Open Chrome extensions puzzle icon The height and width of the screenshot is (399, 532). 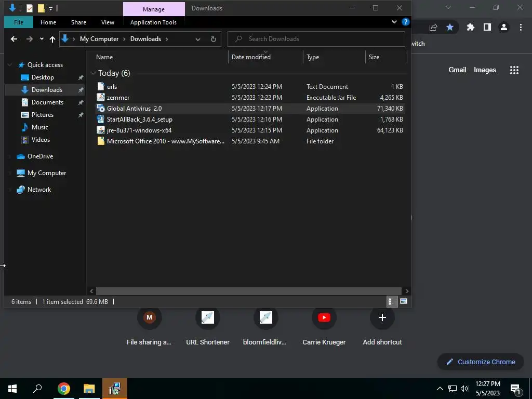coord(470,27)
